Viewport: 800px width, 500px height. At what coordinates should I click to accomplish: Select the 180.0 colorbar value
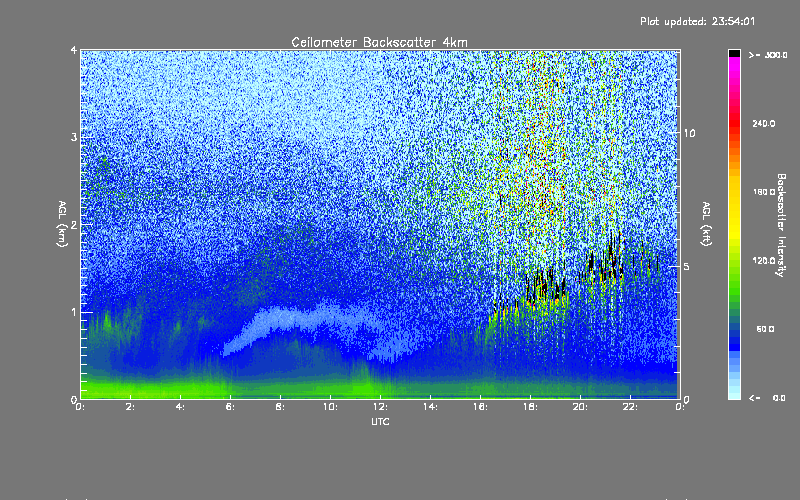point(764,192)
